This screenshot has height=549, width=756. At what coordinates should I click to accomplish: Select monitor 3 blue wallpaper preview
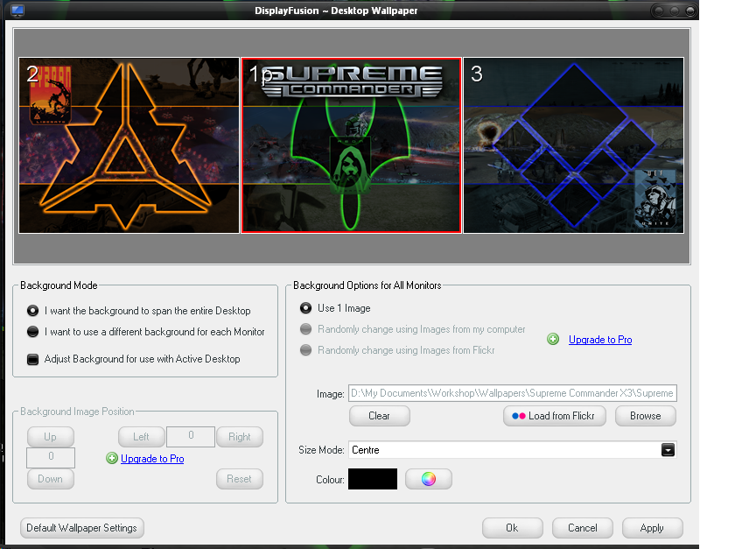(573, 145)
